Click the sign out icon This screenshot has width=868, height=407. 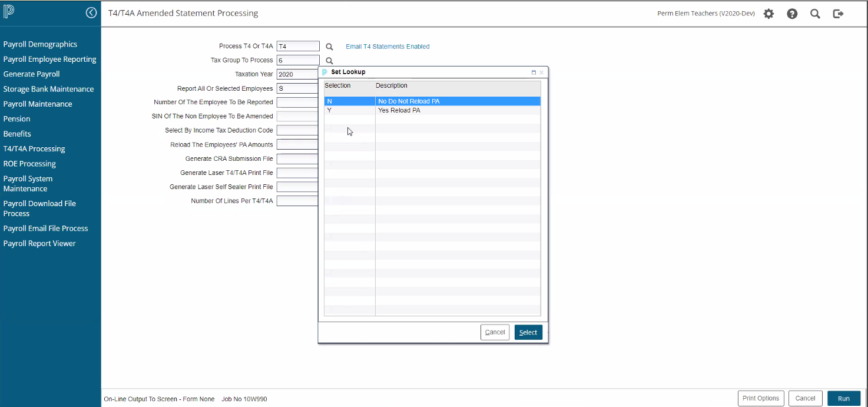(838, 14)
